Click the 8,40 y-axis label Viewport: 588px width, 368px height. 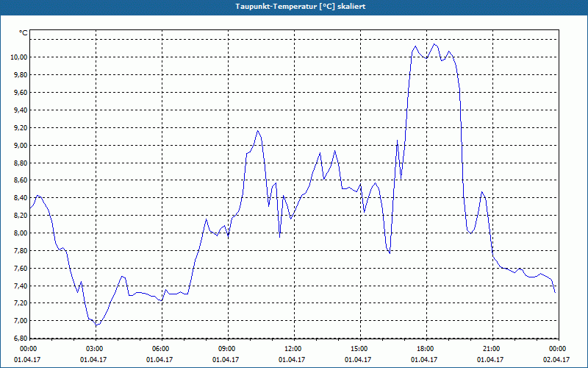21,198
